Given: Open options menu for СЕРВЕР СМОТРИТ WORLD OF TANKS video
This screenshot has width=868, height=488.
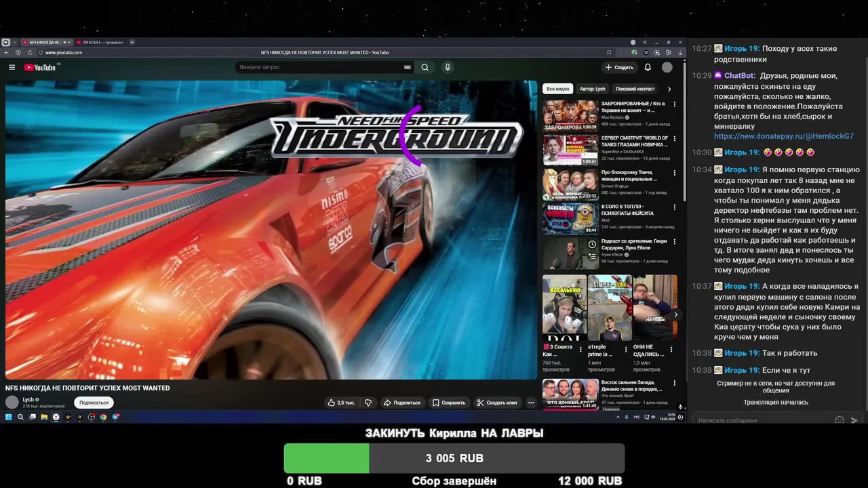Looking at the screenshot, I should pos(674,139).
